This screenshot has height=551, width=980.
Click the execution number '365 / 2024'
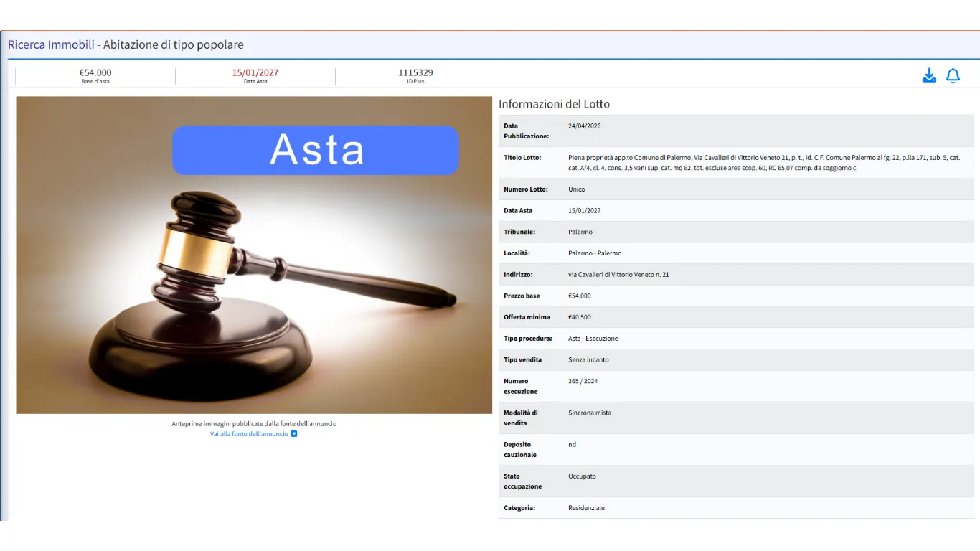(x=583, y=382)
